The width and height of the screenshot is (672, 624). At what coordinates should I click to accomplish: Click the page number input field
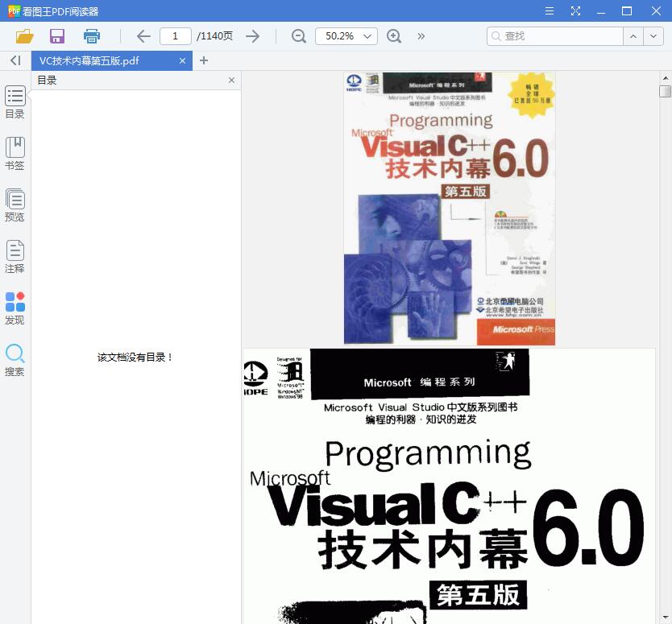[x=176, y=36]
